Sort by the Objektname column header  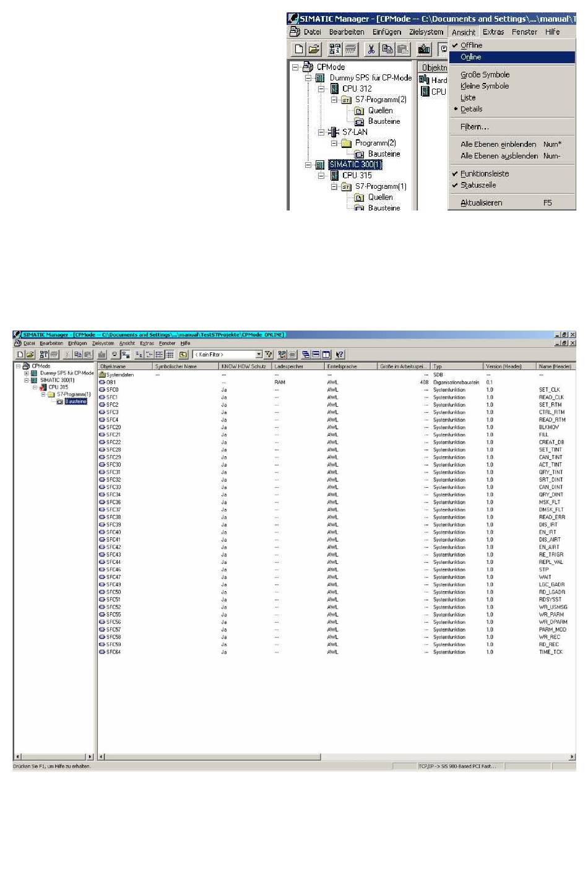pyautogui.click(x=125, y=366)
